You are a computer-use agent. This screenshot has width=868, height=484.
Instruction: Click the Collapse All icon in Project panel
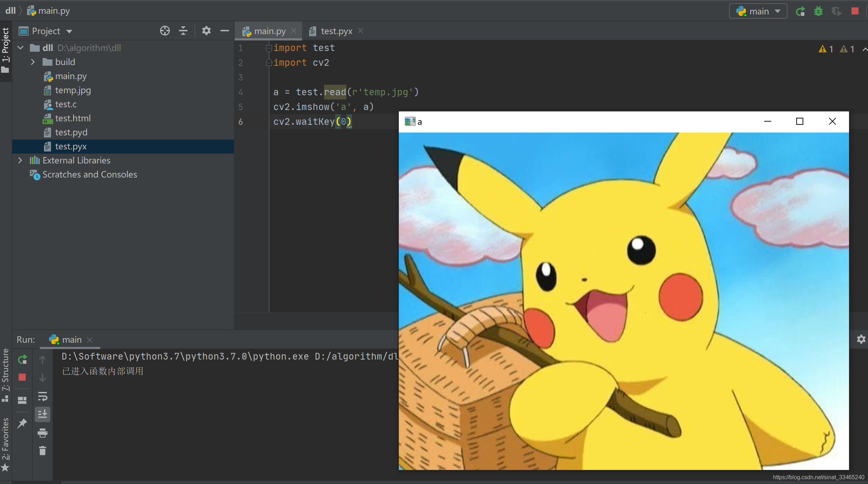click(183, 31)
